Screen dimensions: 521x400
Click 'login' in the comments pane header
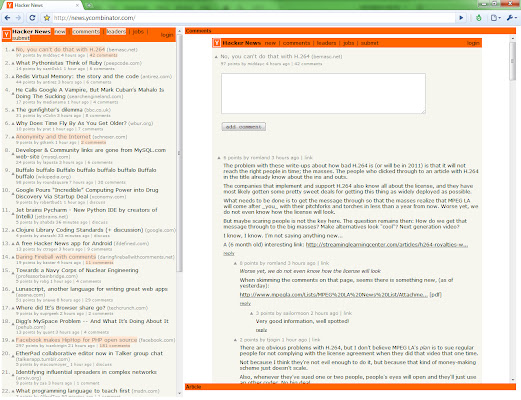473,43
